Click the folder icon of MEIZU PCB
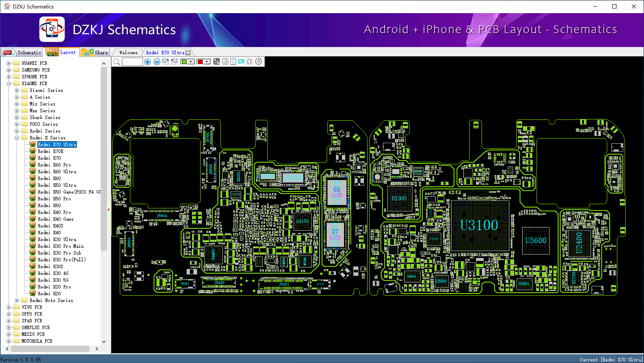The image size is (644, 363). click(x=17, y=334)
